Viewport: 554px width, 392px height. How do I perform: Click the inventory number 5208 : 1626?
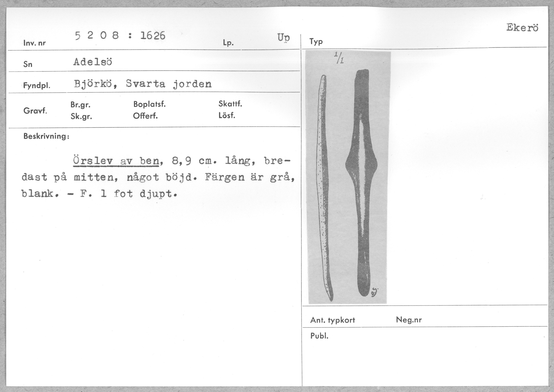pyautogui.click(x=120, y=36)
